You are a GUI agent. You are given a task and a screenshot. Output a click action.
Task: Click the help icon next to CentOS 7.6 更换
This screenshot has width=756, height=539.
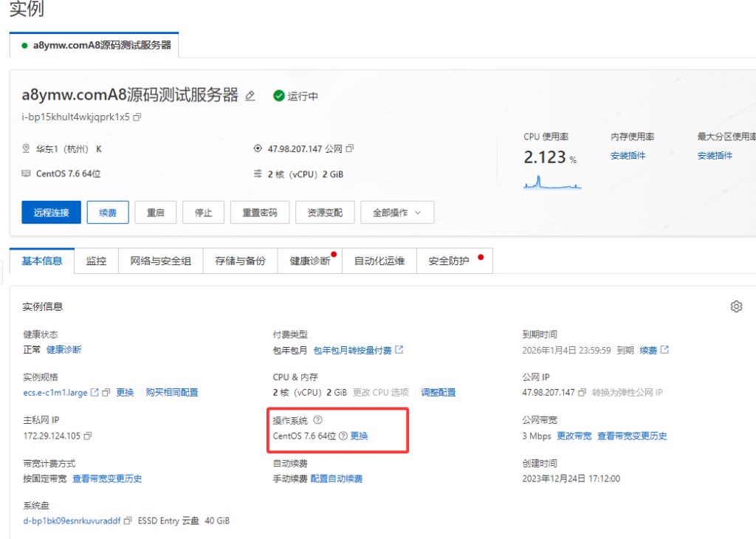pyautogui.click(x=343, y=436)
